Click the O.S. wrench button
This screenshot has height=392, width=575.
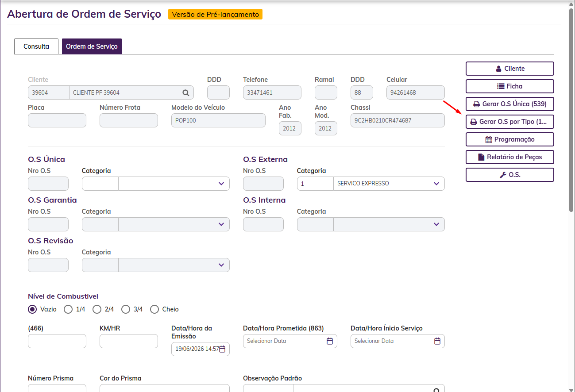[510, 175]
